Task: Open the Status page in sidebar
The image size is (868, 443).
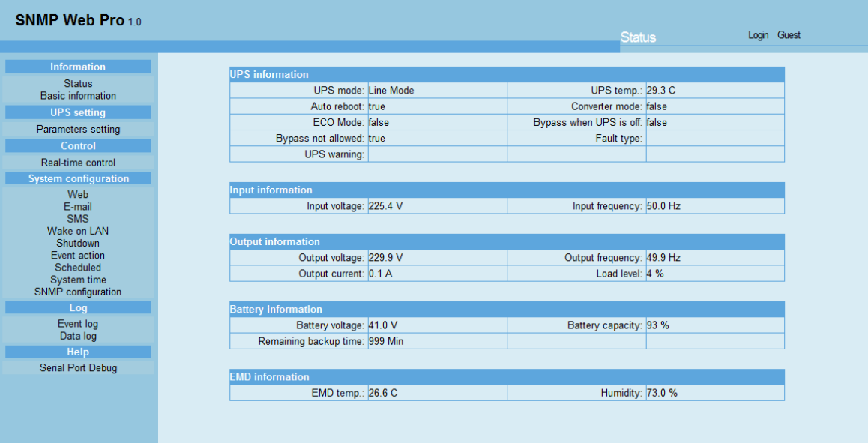Action: 78,84
